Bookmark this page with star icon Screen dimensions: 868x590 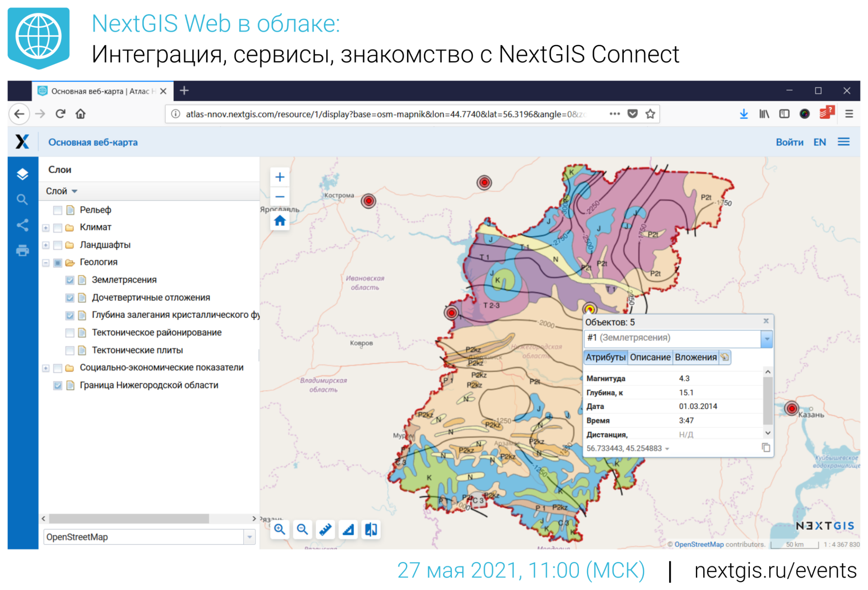[650, 114]
